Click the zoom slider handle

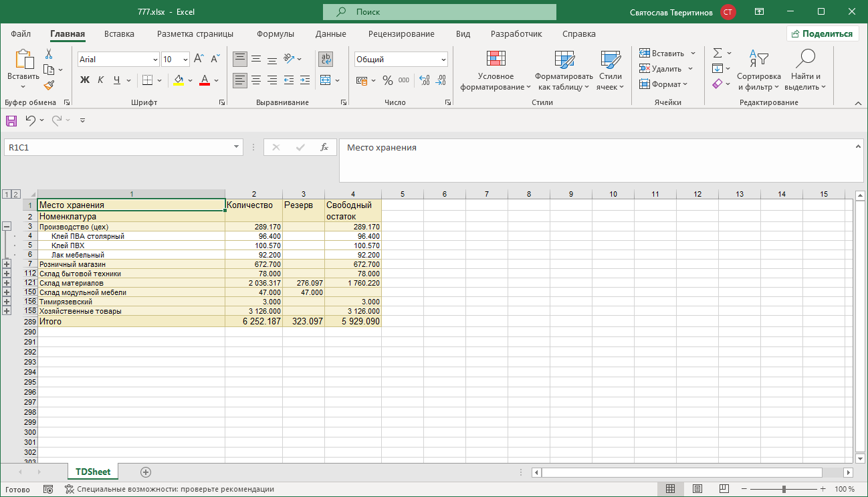[x=784, y=489]
